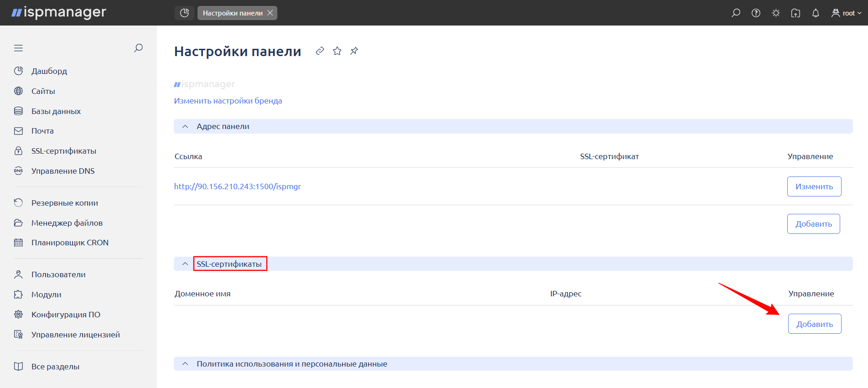Open the panel URL link
The image size is (868, 388).
[237, 186]
